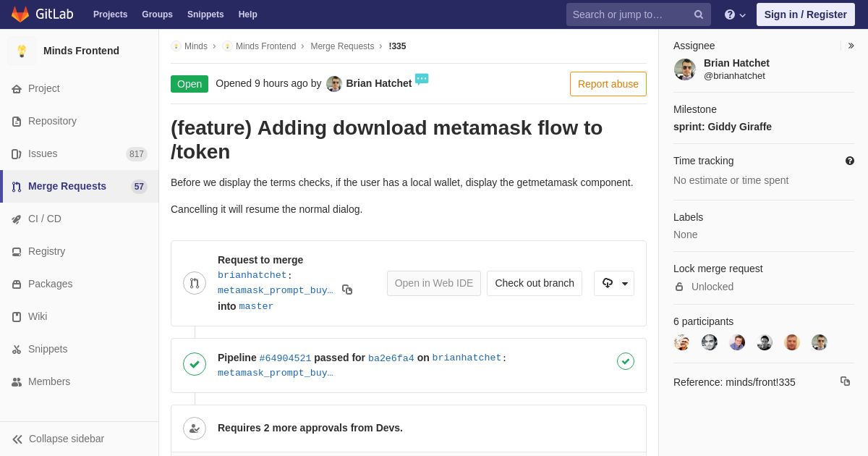Click the Report abuse button
This screenshot has width=868, height=456.
click(x=608, y=84)
